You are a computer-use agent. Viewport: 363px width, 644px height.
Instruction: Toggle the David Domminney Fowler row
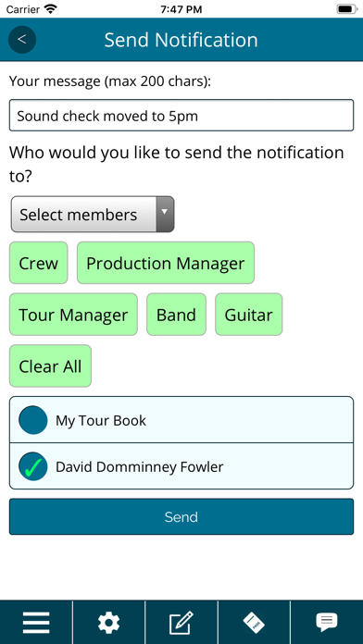pos(181,466)
